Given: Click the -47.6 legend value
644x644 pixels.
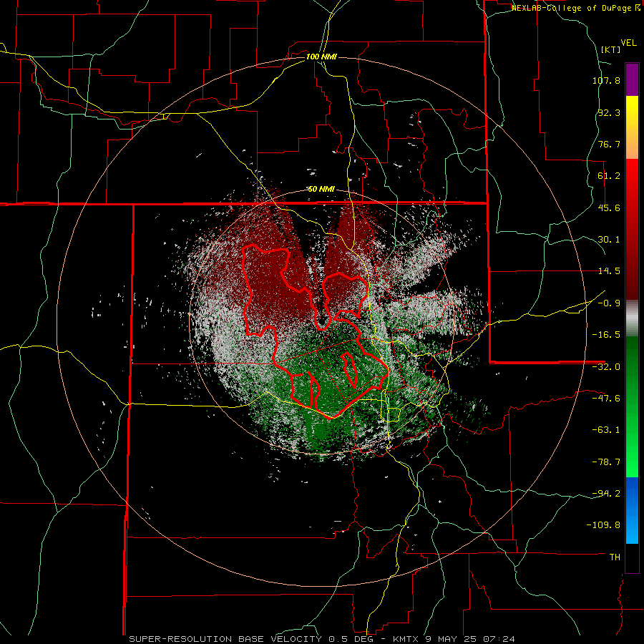Looking at the screenshot, I should coord(606,399).
